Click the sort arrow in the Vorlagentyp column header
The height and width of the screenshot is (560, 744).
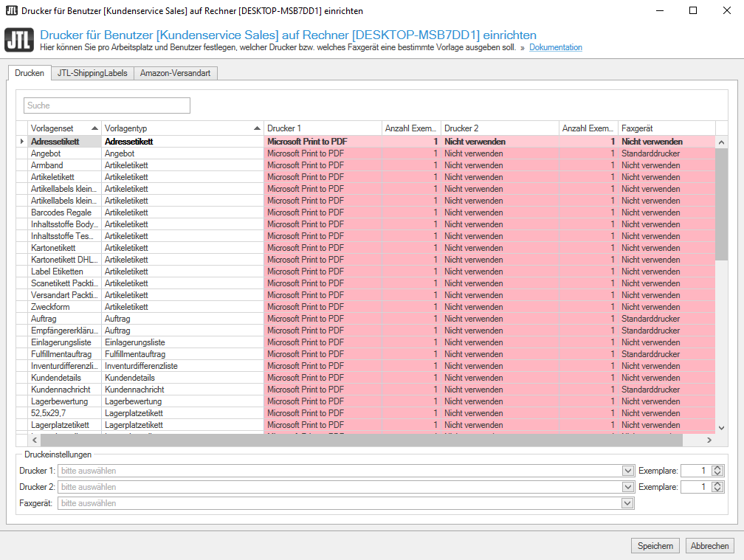pyautogui.click(x=256, y=128)
